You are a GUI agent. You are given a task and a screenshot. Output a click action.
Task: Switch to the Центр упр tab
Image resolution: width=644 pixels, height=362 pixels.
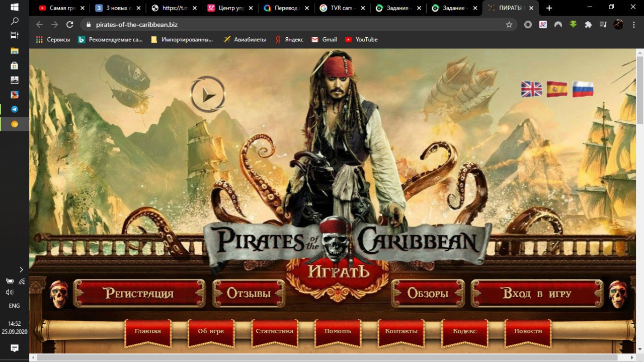point(230,8)
